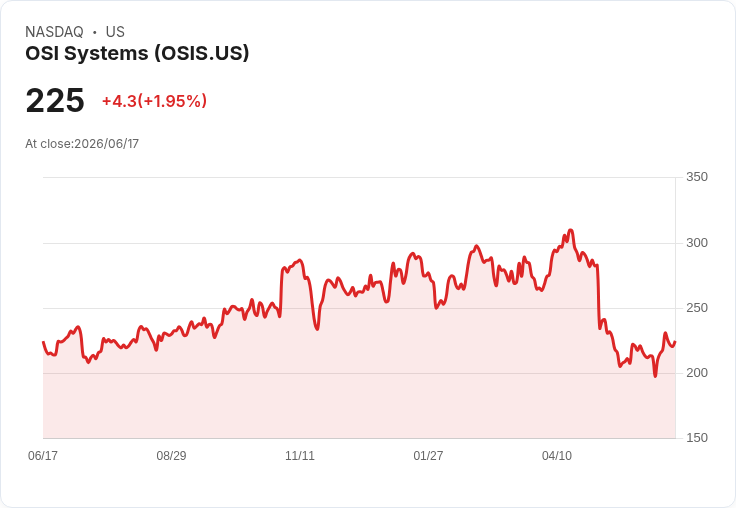This screenshot has height=508, width=736.
Task: Click the US market label
Action: 115,32
